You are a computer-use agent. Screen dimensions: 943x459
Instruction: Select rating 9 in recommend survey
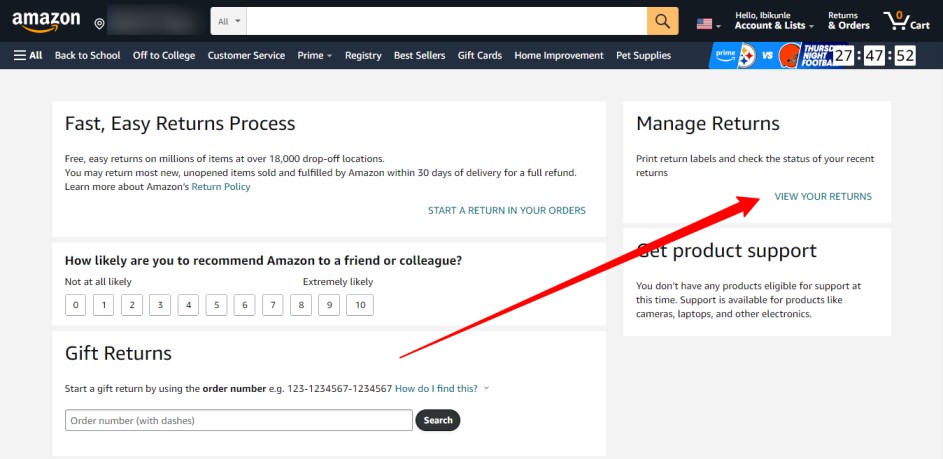pyautogui.click(x=329, y=305)
